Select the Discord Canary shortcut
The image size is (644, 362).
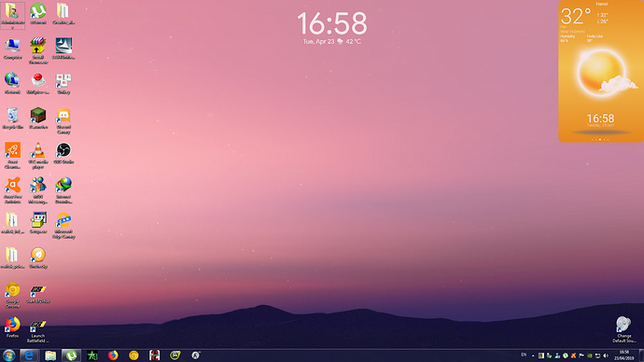(x=63, y=120)
